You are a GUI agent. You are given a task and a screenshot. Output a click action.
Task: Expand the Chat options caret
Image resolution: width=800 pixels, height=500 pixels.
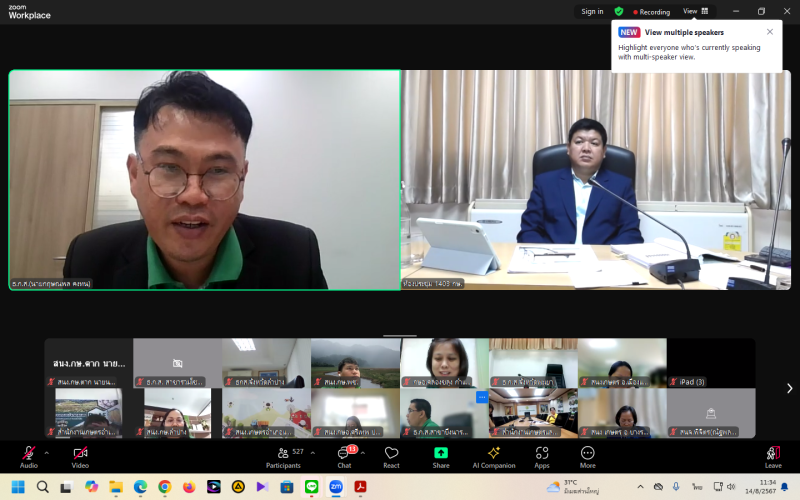tap(365, 452)
